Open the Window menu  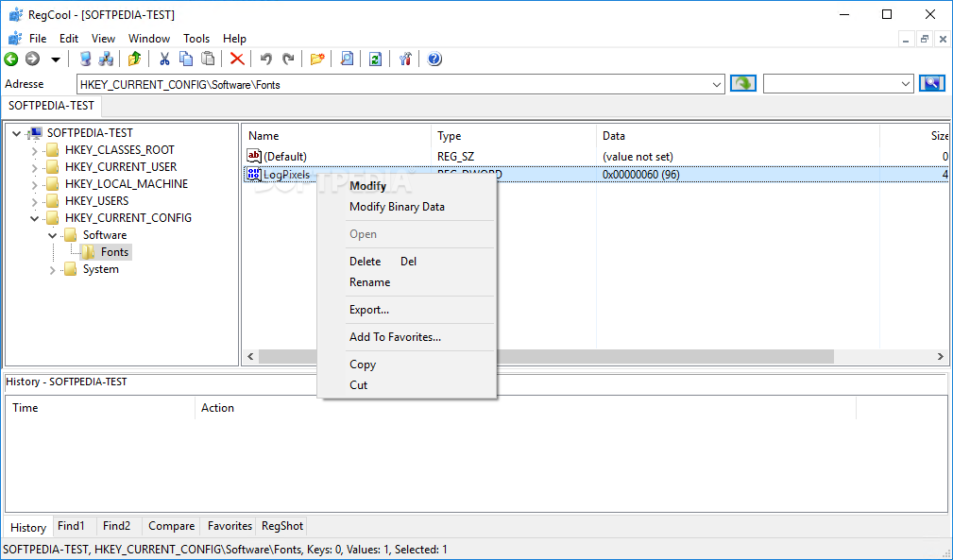pos(149,39)
